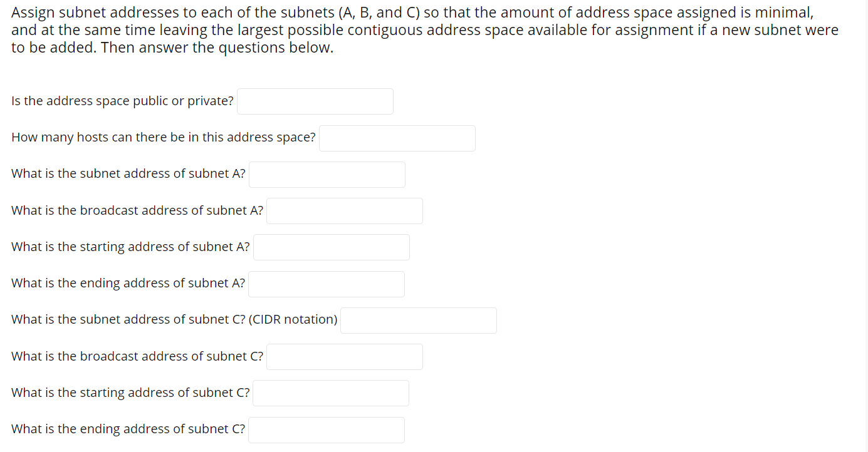Click the starting address of subnet A label

pyautogui.click(x=130, y=246)
